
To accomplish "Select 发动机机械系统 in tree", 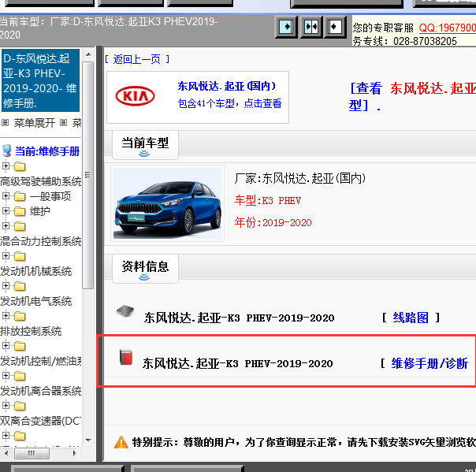I will [35, 271].
